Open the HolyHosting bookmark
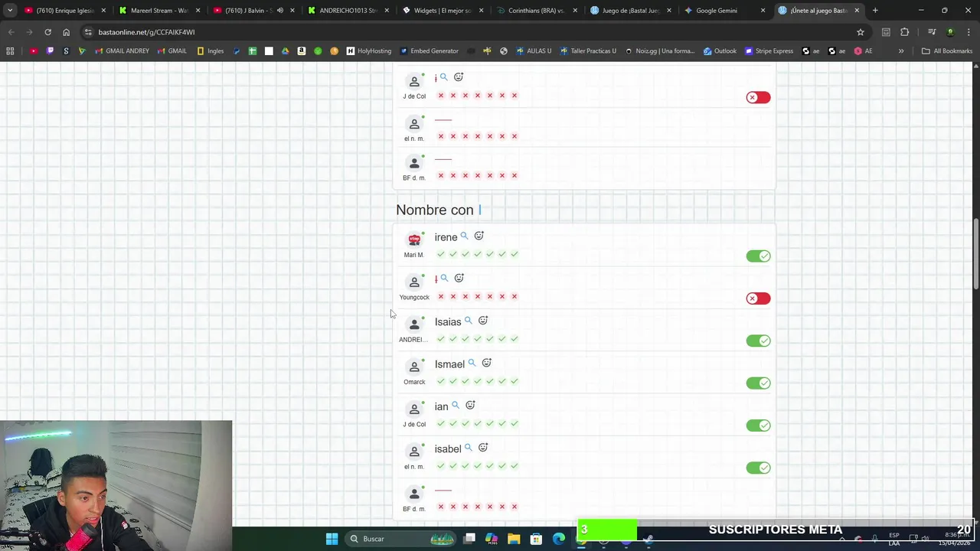The image size is (980, 551). (369, 51)
